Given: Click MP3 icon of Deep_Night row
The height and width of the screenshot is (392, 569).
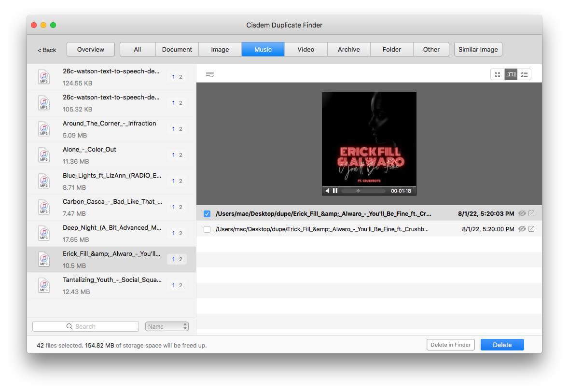Looking at the screenshot, I should point(44,233).
